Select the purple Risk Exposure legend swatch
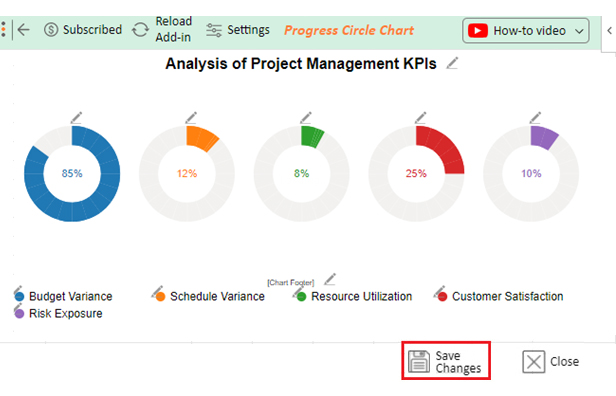This screenshot has width=616, height=396. coord(19,314)
